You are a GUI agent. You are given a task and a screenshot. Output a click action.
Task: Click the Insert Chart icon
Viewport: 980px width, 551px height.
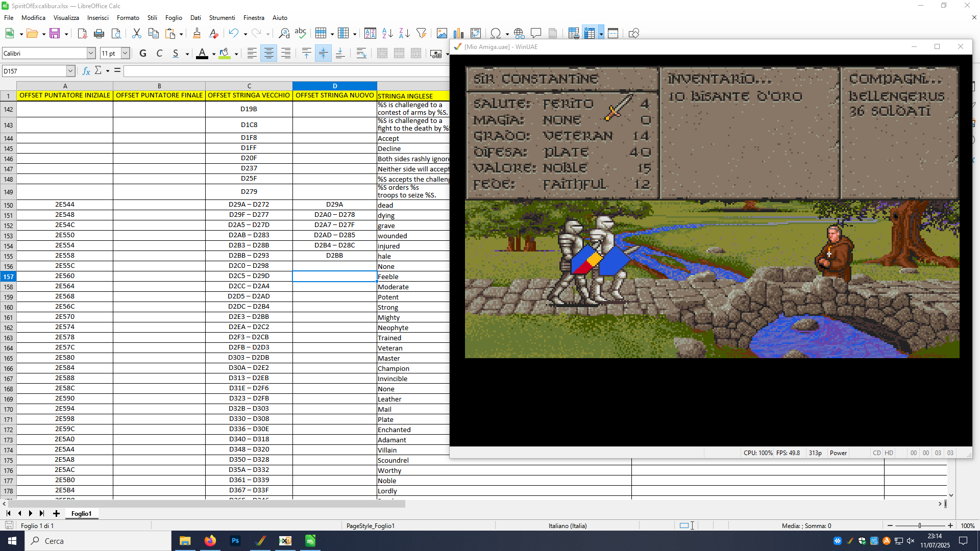[459, 34]
